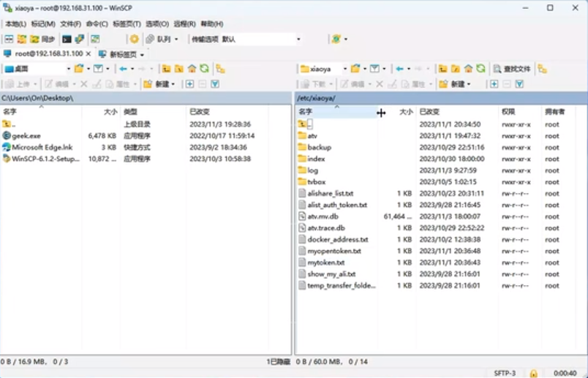The height and width of the screenshot is (378, 588).
Task: Close the root@192.168.31.100 session tab
Action: tap(88, 54)
